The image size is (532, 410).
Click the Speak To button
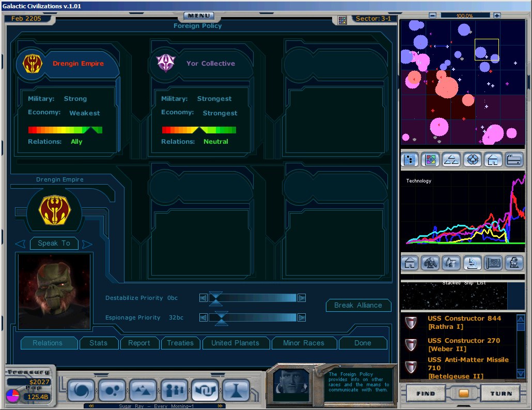click(x=54, y=243)
